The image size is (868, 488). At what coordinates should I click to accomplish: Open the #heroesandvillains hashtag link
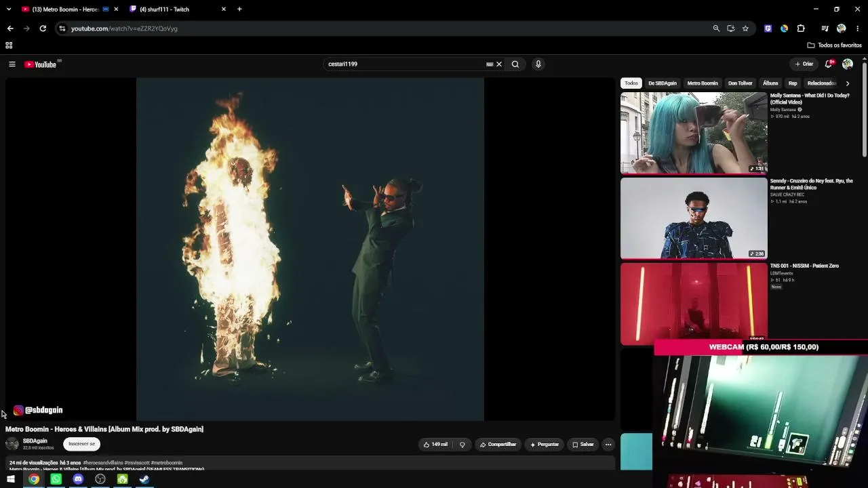pos(103,463)
